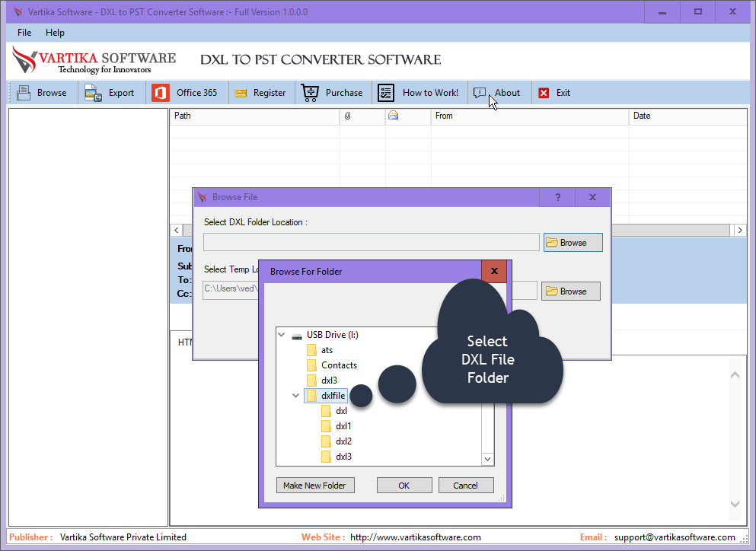Screen dimensions: 756x551
Task: Select the Contacts folder label
Action: coord(339,365)
